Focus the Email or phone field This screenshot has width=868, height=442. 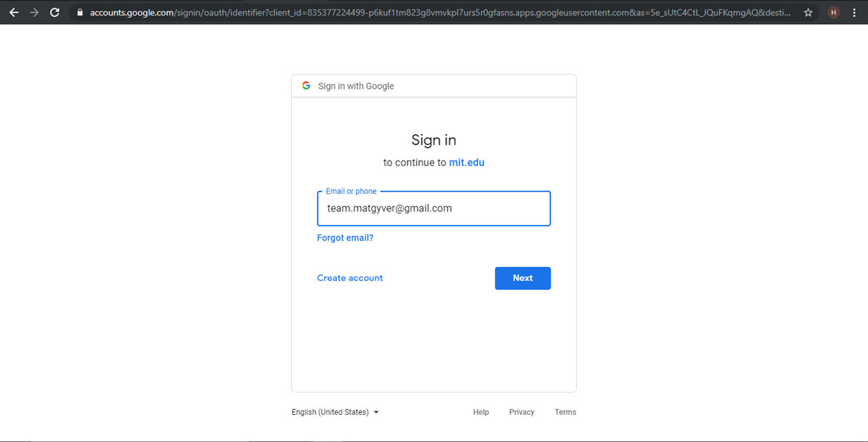(x=433, y=209)
